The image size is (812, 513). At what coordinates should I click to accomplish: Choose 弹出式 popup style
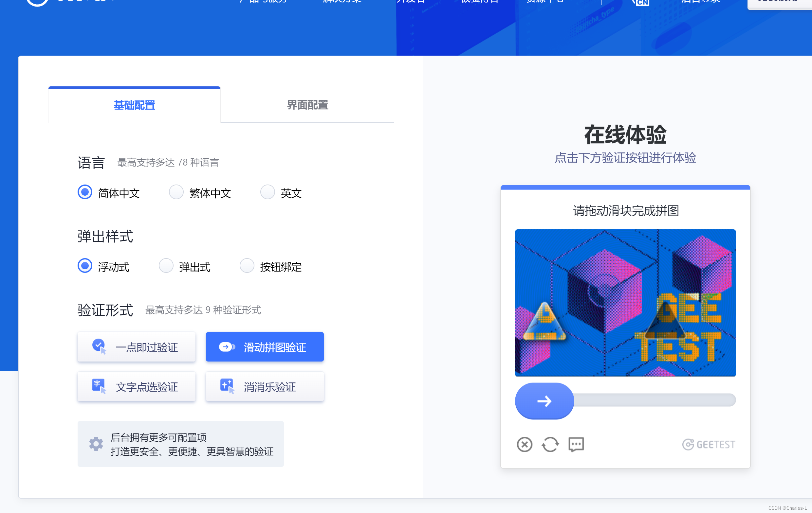tap(166, 266)
